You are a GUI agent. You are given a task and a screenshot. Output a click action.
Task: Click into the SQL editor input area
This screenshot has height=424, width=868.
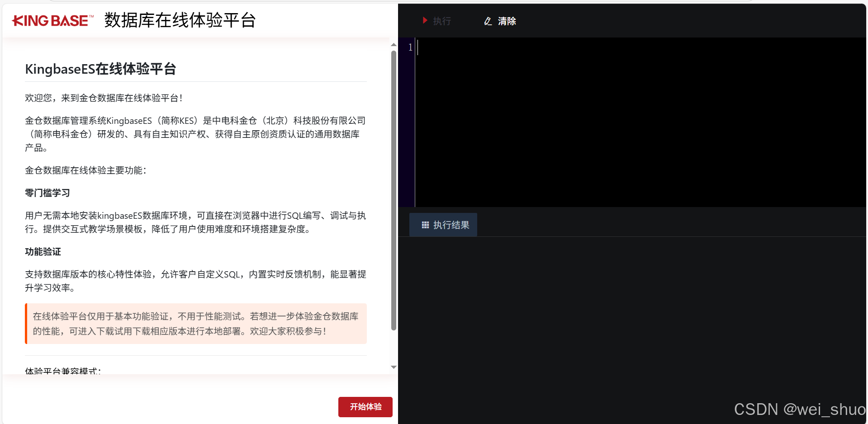coord(640,122)
